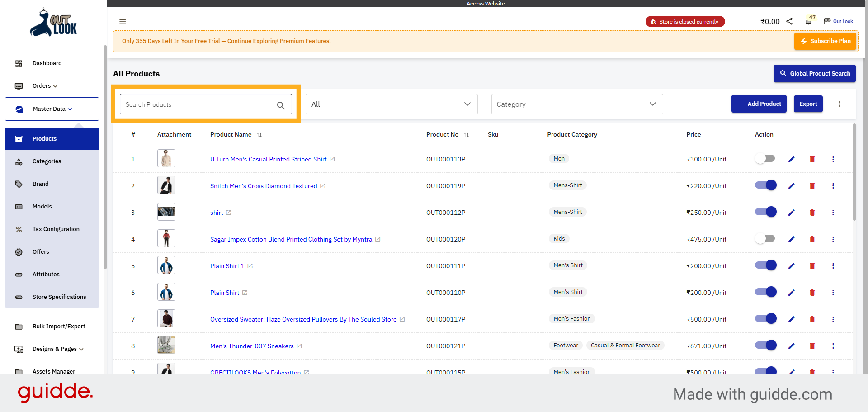Select Tax Configuration from the sidebar

point(55,229)
